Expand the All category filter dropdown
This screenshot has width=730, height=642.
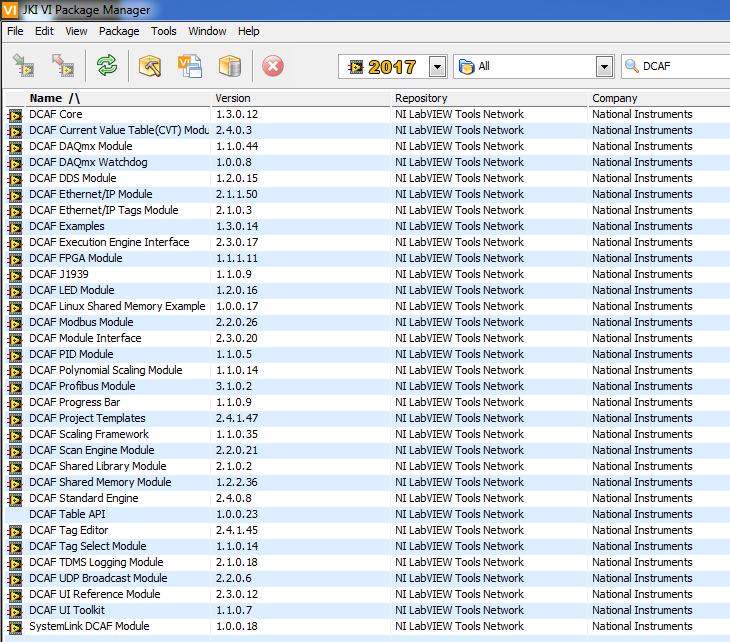pos(604,67)
